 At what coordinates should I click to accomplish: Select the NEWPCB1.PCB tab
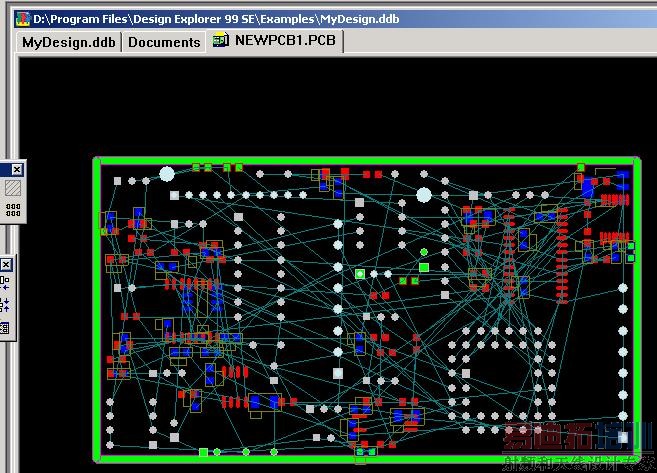pyautogui.click(x=275, y=41)
